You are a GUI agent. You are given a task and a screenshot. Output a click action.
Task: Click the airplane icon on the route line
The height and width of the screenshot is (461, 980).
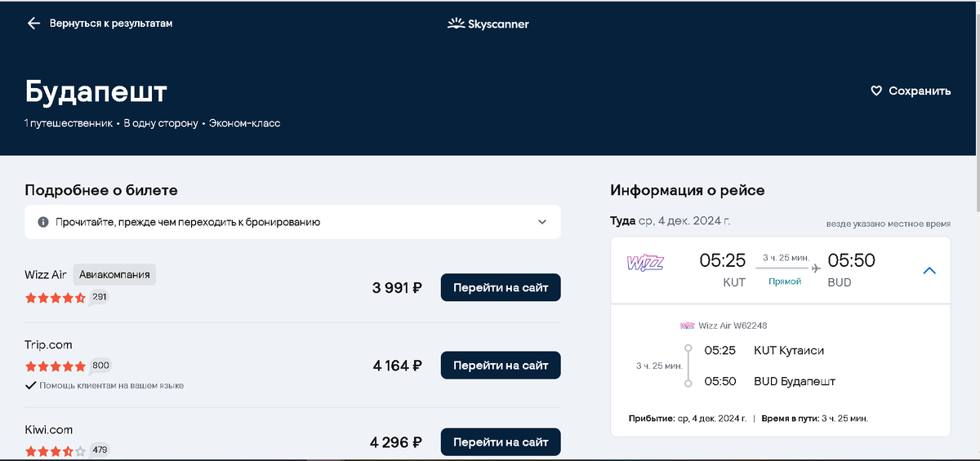coord(815,268)
